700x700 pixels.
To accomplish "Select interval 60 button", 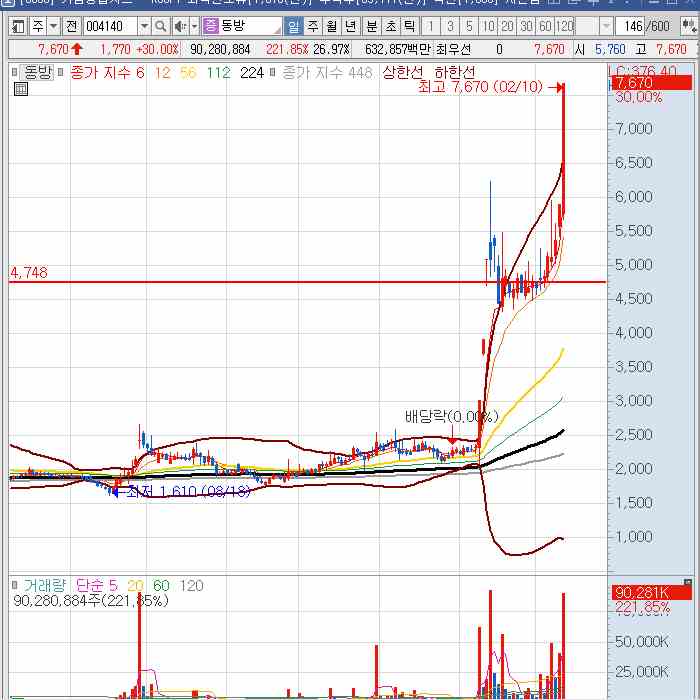I will coord(545,26).
